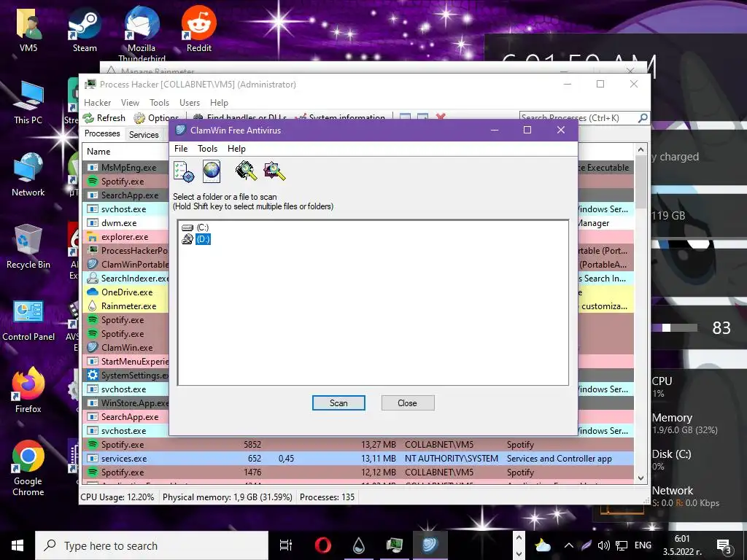Screen dimensions: 747x560
Task: Open the Process Hacker Help menu
Action: tap(219, 102)
